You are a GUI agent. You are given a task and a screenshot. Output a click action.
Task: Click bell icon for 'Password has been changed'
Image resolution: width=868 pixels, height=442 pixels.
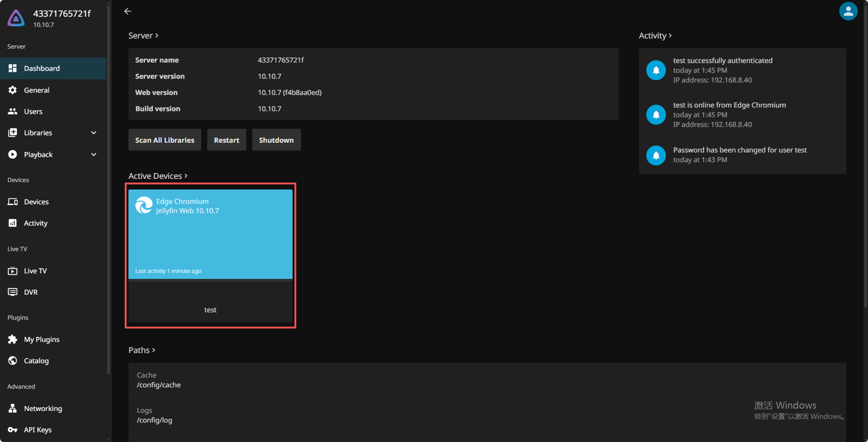(x=656, y=155)
